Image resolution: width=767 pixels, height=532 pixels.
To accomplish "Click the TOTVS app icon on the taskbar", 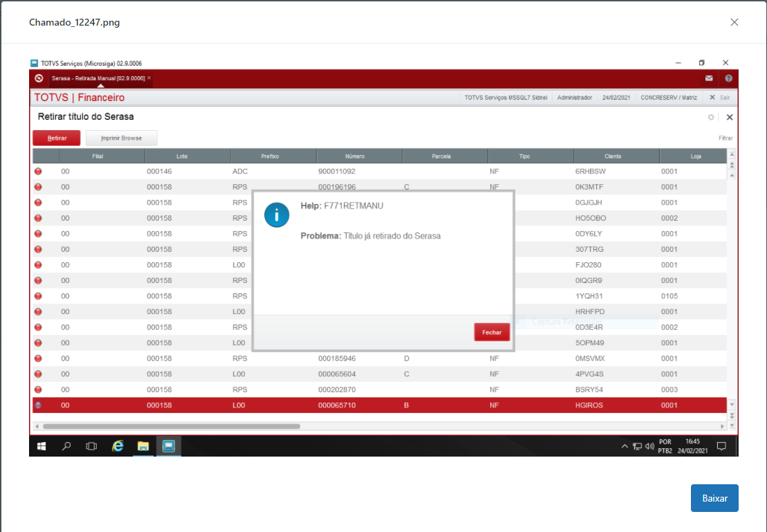I will coord(169,446).
